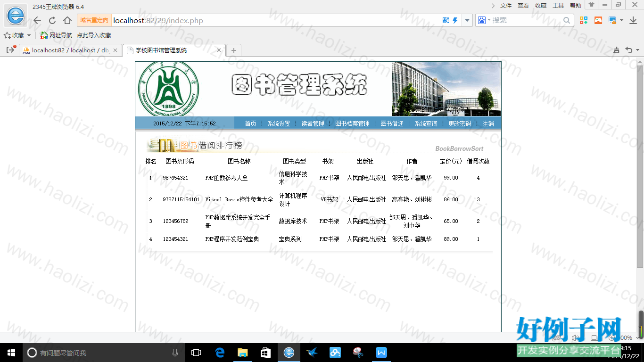Expand the undo closed tabs dropdown arrow

point(638,50)
